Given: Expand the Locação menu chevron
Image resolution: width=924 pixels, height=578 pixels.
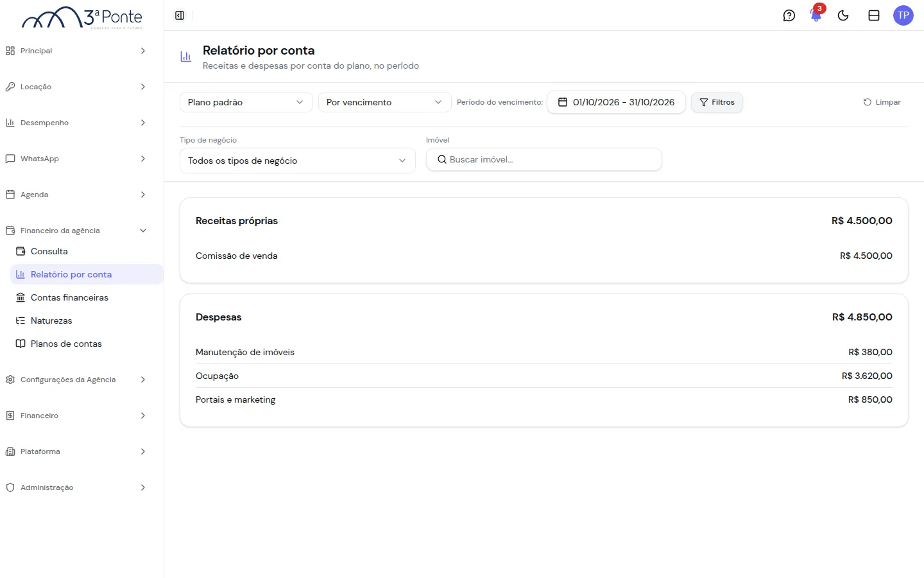Looking at the screenshot, I should [143, 87].
